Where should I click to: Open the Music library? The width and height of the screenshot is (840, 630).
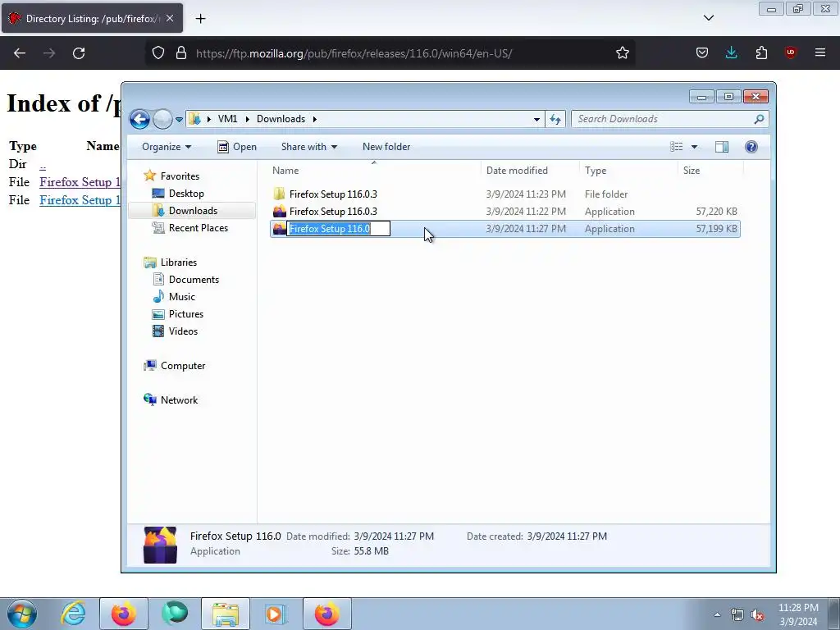point(181,297)
